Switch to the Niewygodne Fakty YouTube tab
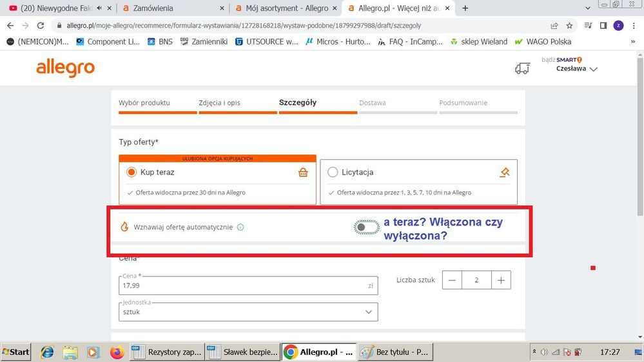This screenshot has height=362, width=644. pyautogui.click(x=55, y=8)
